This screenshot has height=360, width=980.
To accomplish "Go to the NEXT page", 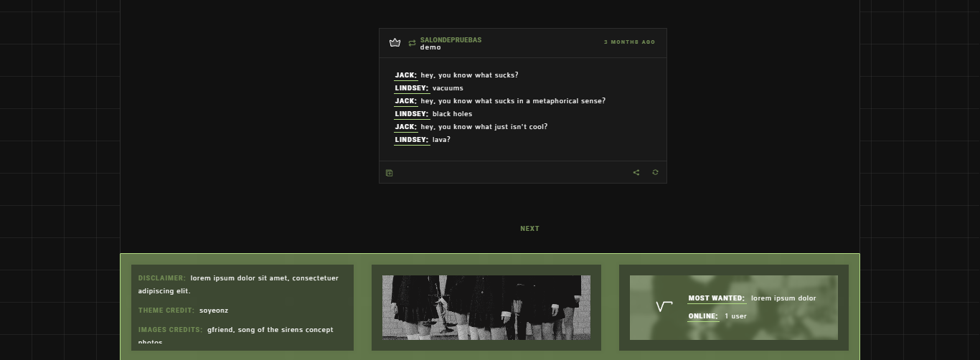I will tap(529, 229).
